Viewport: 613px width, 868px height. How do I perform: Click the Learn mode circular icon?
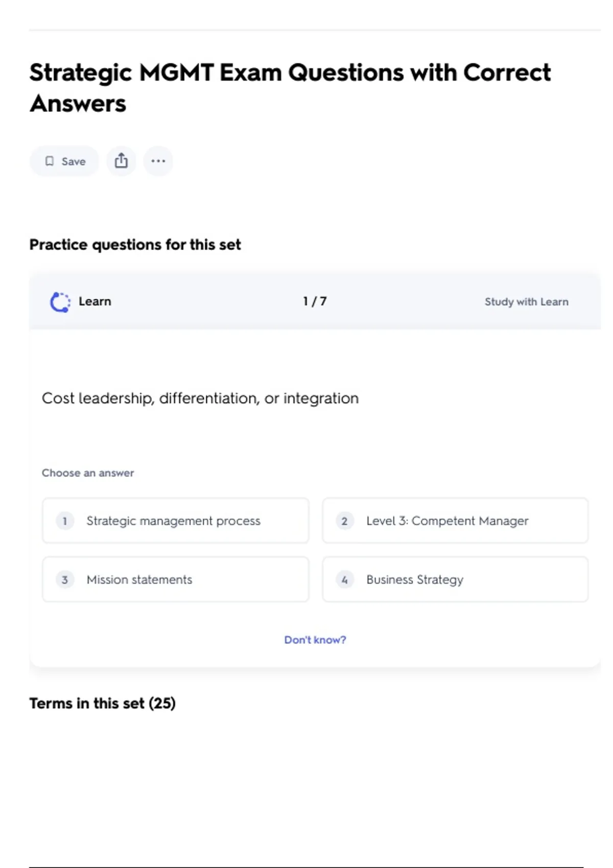(60, 302)
